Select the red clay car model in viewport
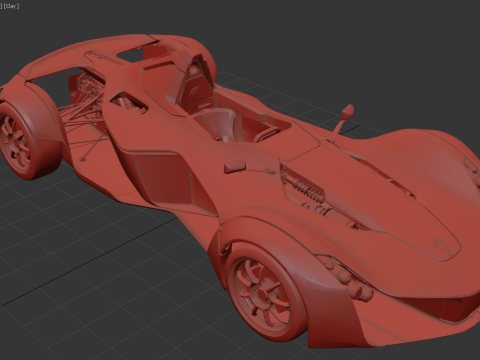480x360 pixels. click(240, 190)
